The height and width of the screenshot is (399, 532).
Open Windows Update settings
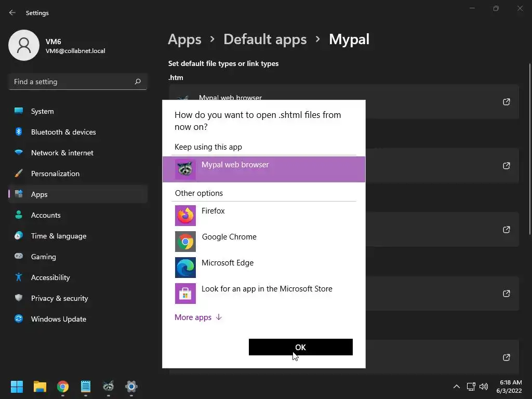78,319
